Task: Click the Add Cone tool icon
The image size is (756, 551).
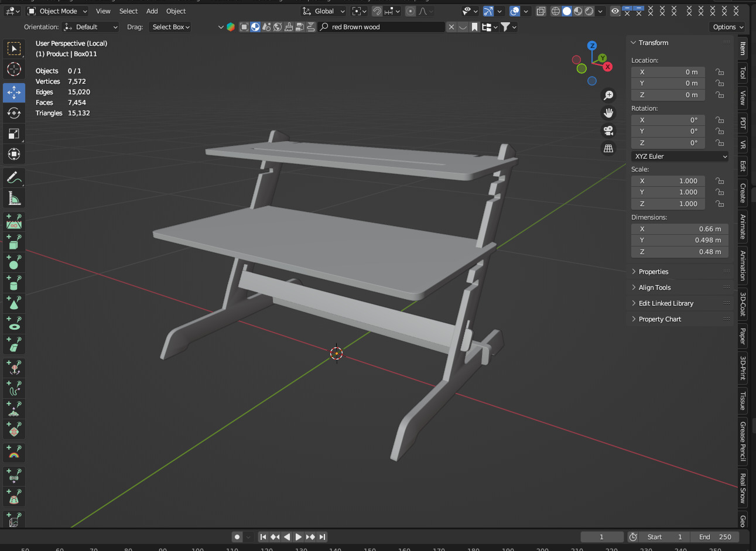Action: coord(14,303)
